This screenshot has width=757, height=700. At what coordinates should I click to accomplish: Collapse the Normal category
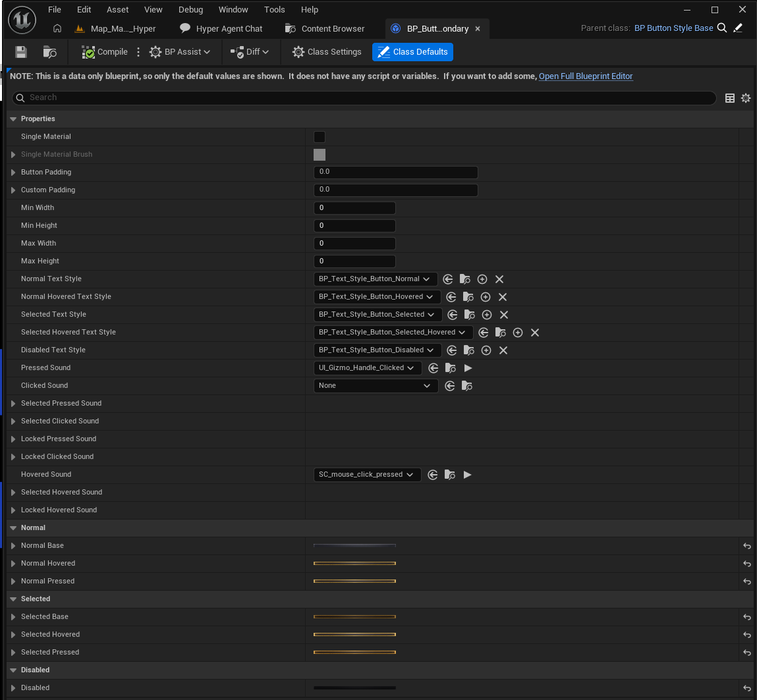tap(14, 528)
